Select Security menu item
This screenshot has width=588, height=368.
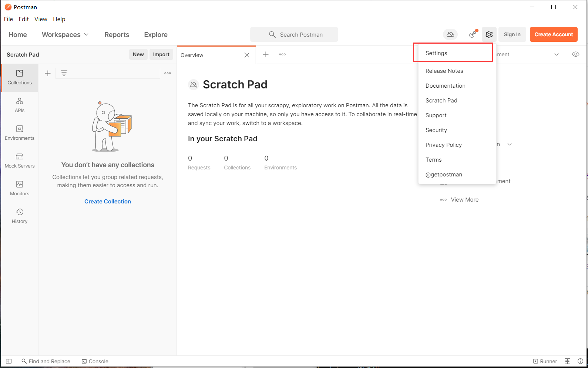457,130
